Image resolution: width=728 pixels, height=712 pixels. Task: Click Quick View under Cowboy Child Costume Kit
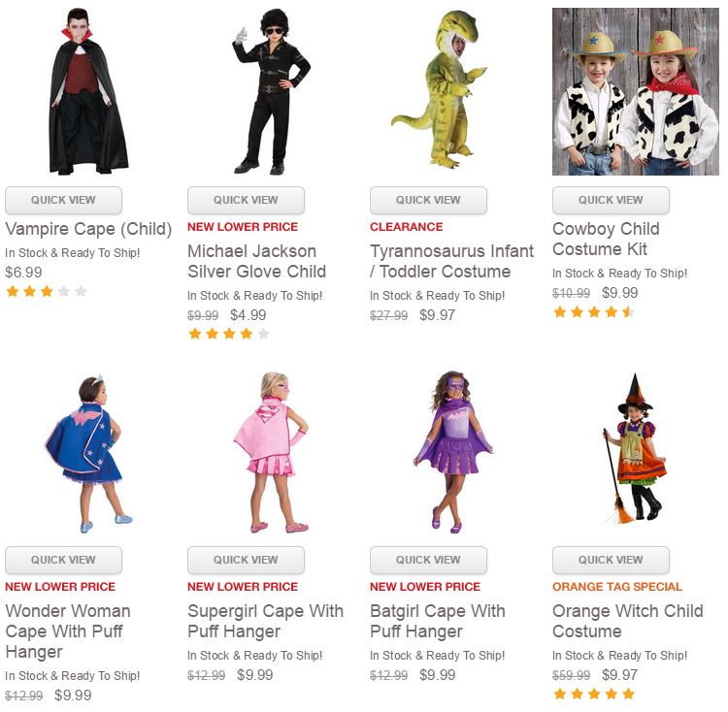[611, 201]
